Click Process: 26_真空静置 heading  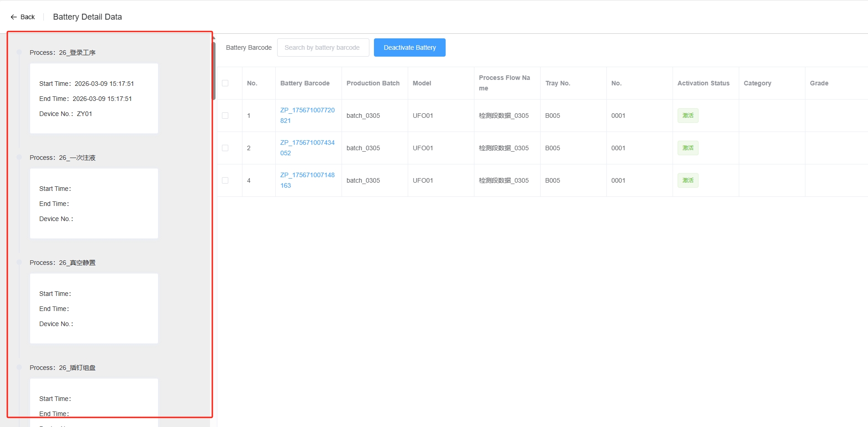[x=63, y=263]
